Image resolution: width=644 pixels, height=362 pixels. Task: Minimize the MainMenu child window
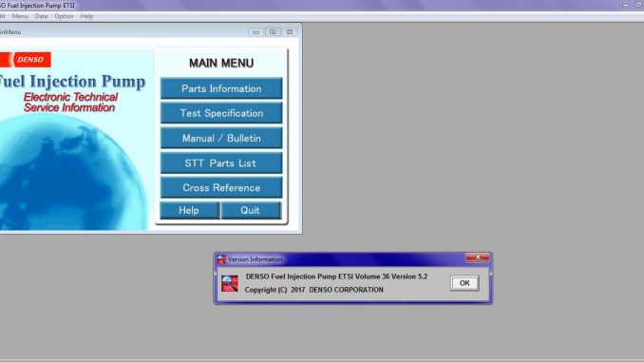256,32
